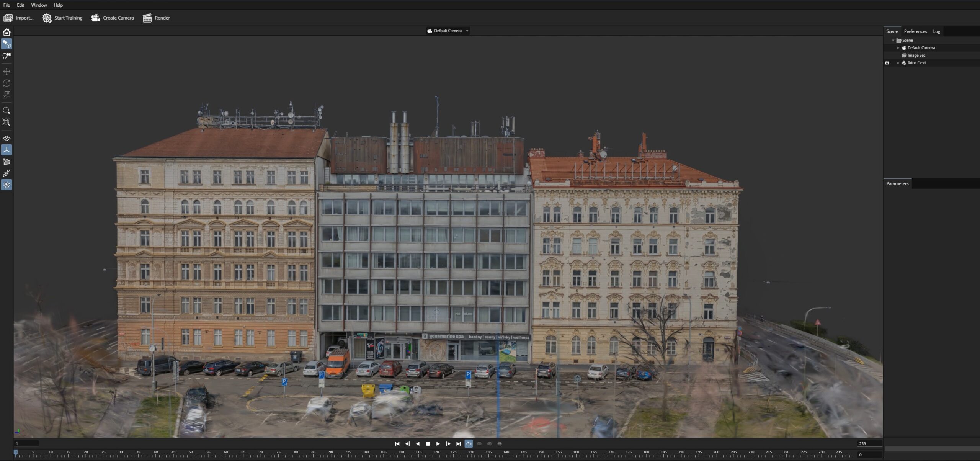The width and height of the screenshot is (980, 461).
Task: Select the Image Set item in the Scene tree
Action: coord(916,55)
